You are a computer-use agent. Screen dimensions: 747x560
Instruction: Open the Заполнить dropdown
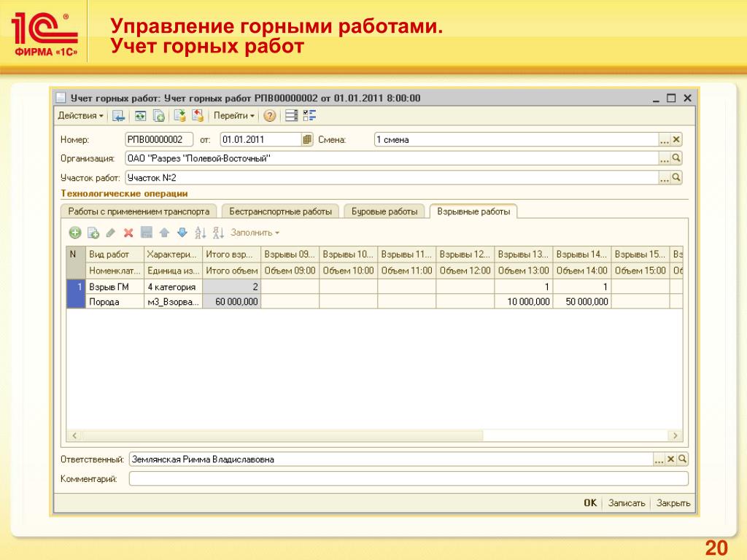click(x=255, y=233)
